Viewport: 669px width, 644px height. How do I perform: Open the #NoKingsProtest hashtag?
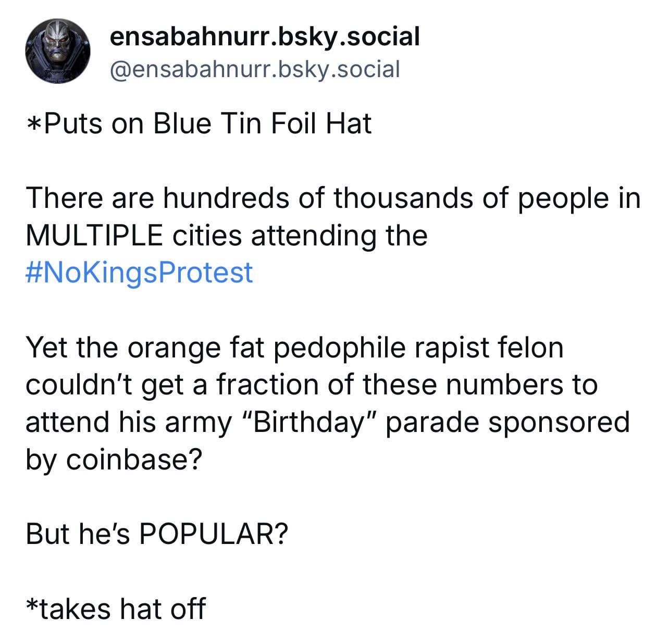(x=139, y=273)
